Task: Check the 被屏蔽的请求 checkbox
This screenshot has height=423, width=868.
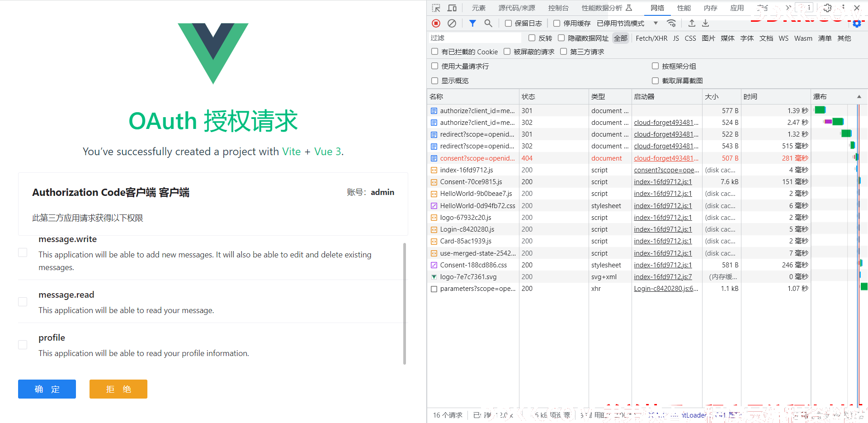Action: [507, 52]
